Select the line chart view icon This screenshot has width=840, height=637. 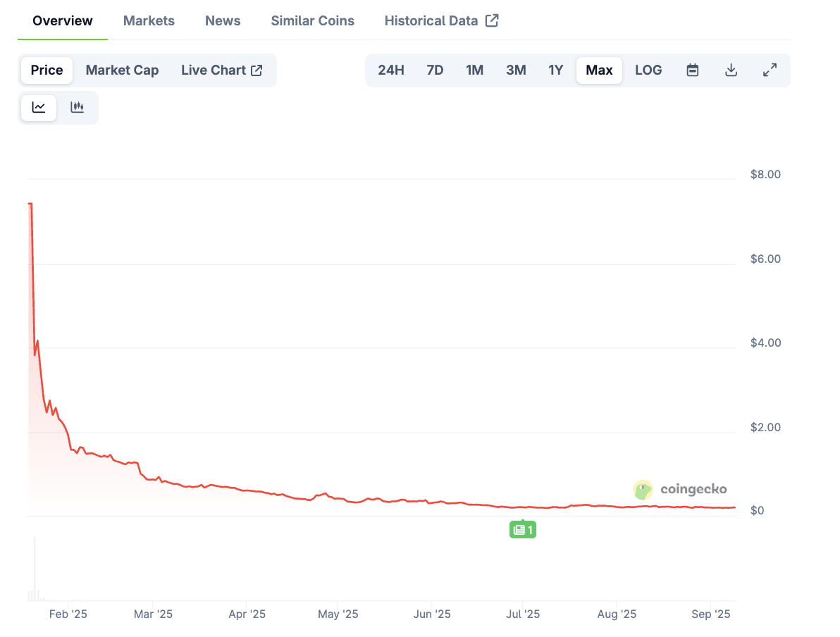point(39,107)
